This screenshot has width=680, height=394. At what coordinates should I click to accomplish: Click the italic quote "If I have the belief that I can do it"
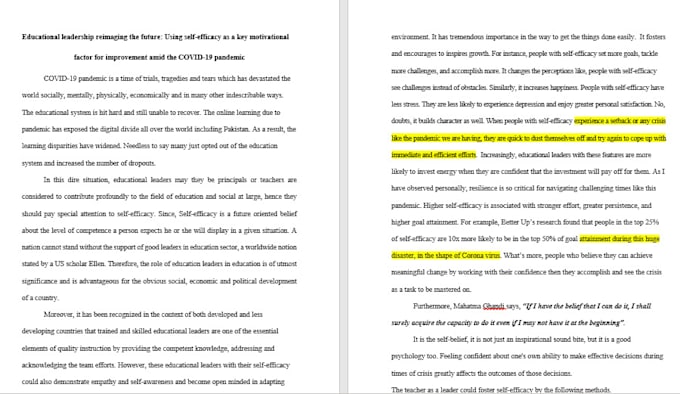577,306
